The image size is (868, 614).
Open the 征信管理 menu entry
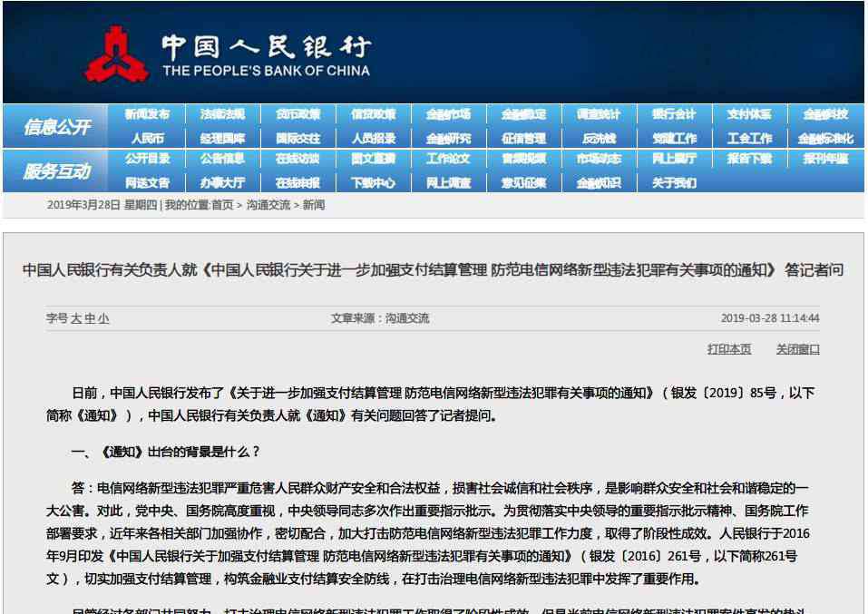523,139
